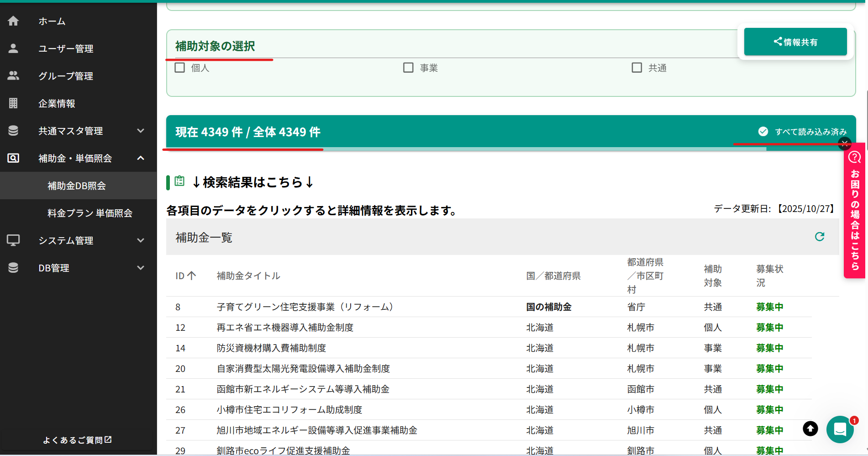This screenshot has height=456, width=868.
Task: Refresh the 補助金一覧 list
Action: 820,237
